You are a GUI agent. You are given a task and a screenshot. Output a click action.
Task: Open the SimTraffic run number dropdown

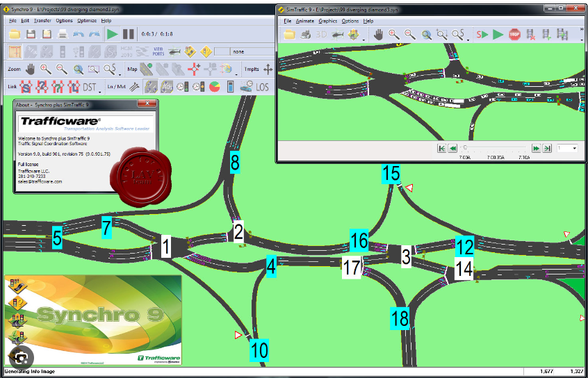575,149
